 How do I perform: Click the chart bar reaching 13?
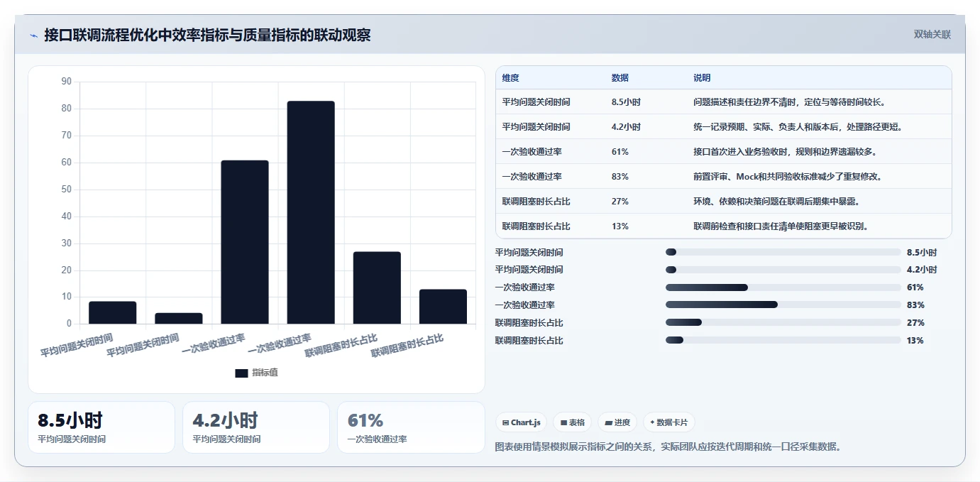tap(443, 307)
